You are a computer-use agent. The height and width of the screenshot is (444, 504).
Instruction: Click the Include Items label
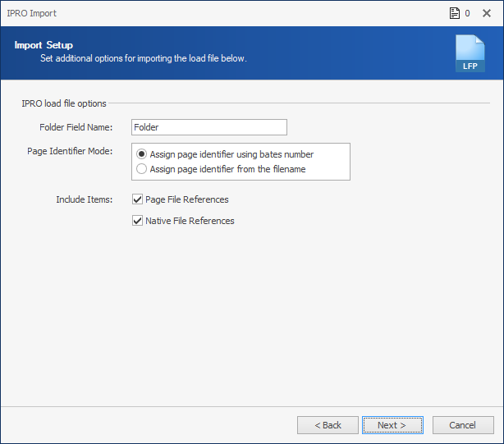[85, 199]
